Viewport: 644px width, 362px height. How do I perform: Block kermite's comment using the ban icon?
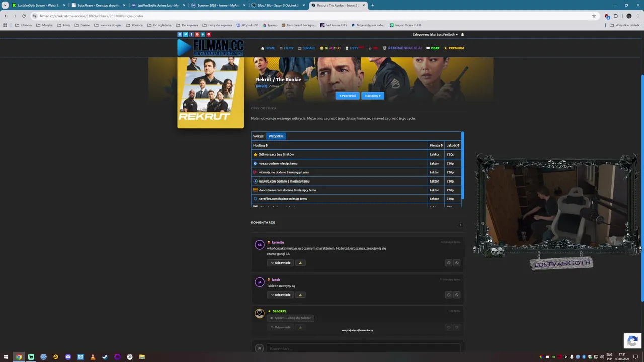tap(457, 263)
